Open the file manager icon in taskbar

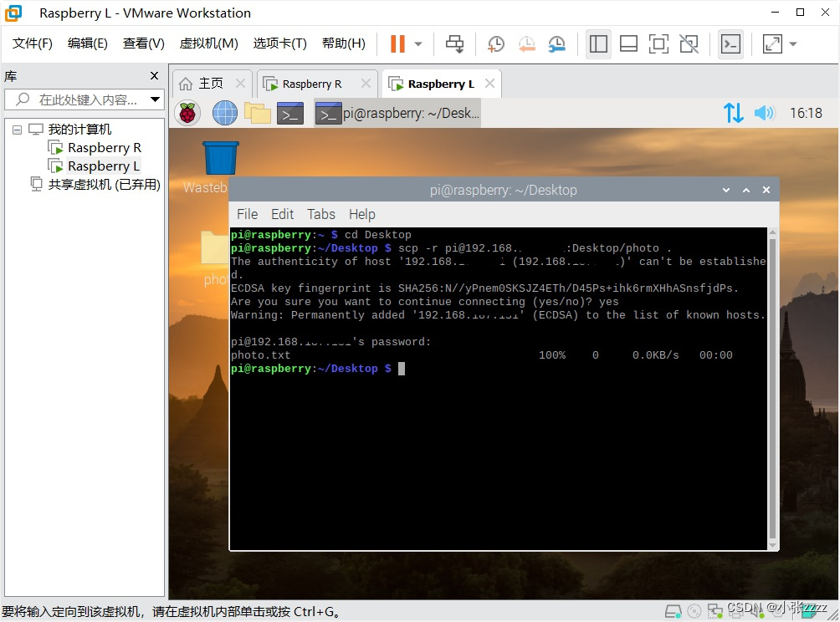(x=256, y=112)
